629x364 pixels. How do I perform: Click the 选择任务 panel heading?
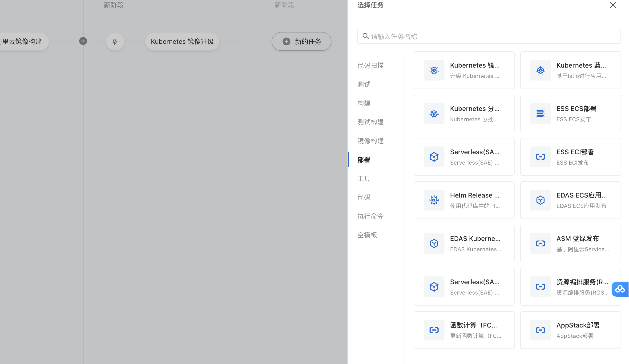[371, 5]
